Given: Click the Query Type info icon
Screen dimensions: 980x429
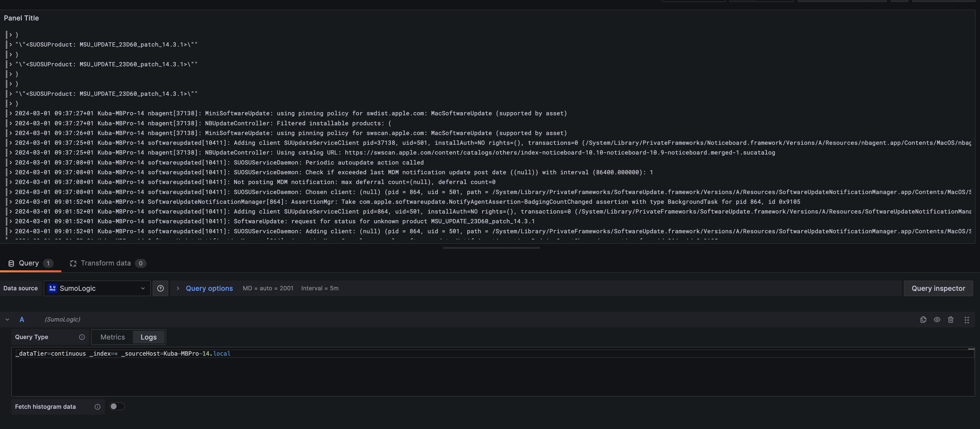Looking at the screenshot, I should coord(82,337).
